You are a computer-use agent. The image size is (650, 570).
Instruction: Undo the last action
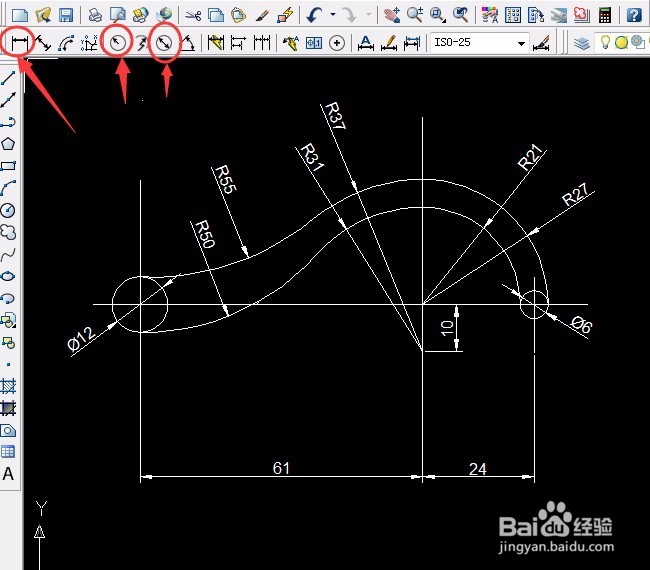[x=314, y=15]
